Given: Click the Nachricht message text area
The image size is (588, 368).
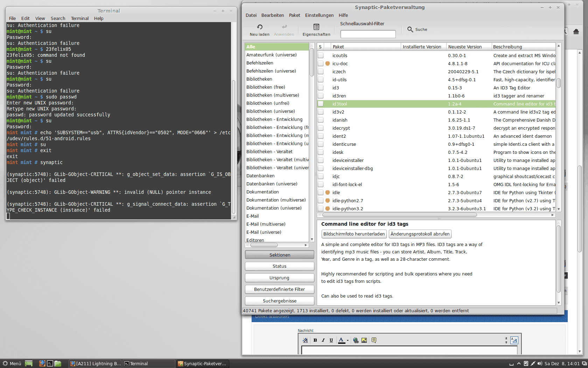Looking at the screenshot, I should click(409, 350).
